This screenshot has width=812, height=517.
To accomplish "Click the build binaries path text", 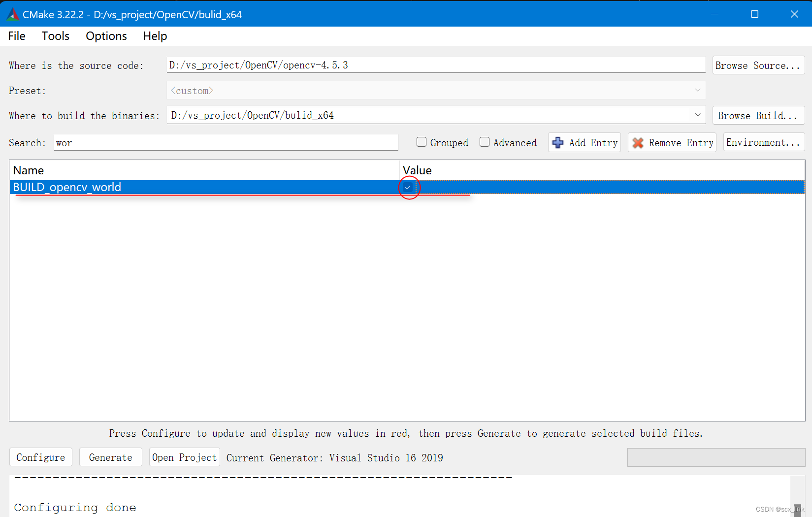I will 253,115.
